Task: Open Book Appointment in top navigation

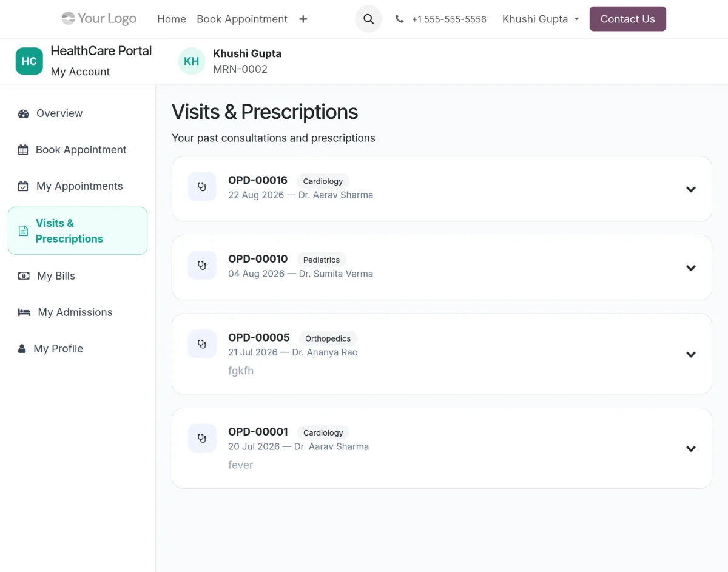Action: [x=242, y=19]
